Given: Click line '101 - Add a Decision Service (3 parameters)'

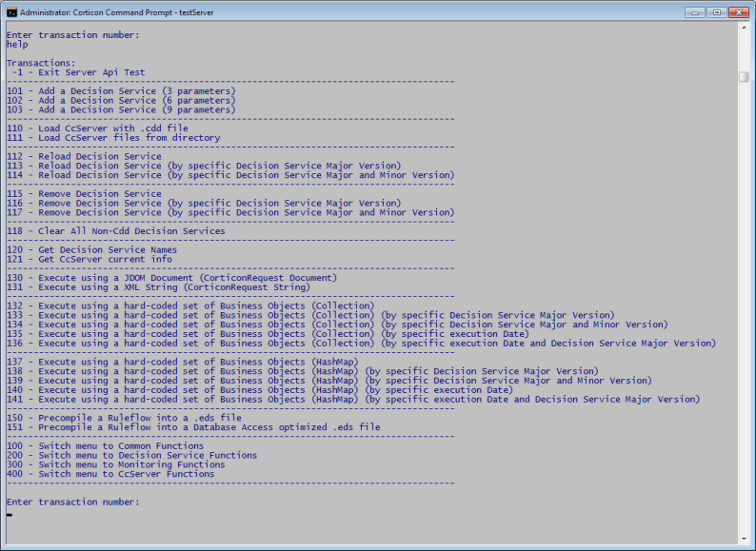Looking at the screenshot, I should (121, 91).
